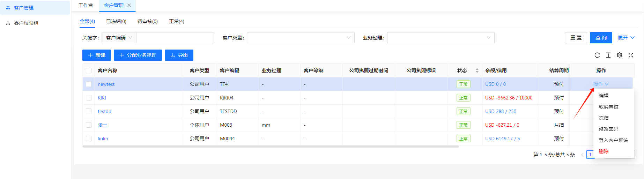Expand more filters with 展开
644x179 pixels.
626,38
